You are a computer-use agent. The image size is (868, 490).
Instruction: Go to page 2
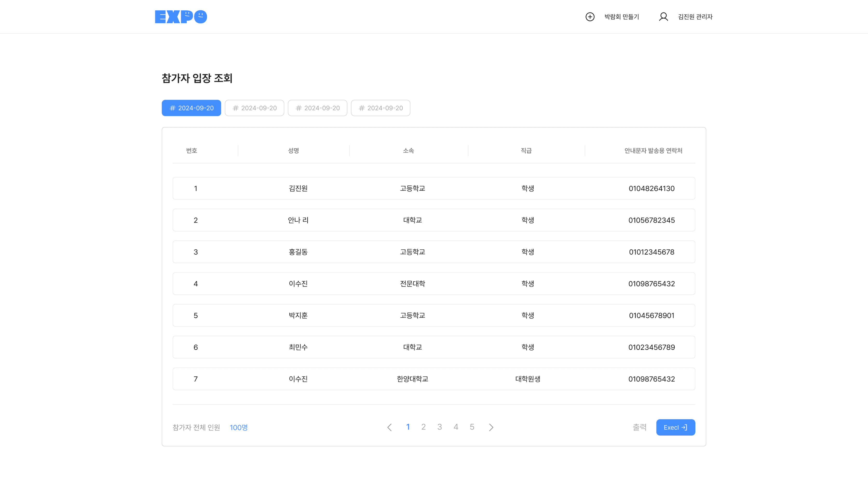click(423, 427)
